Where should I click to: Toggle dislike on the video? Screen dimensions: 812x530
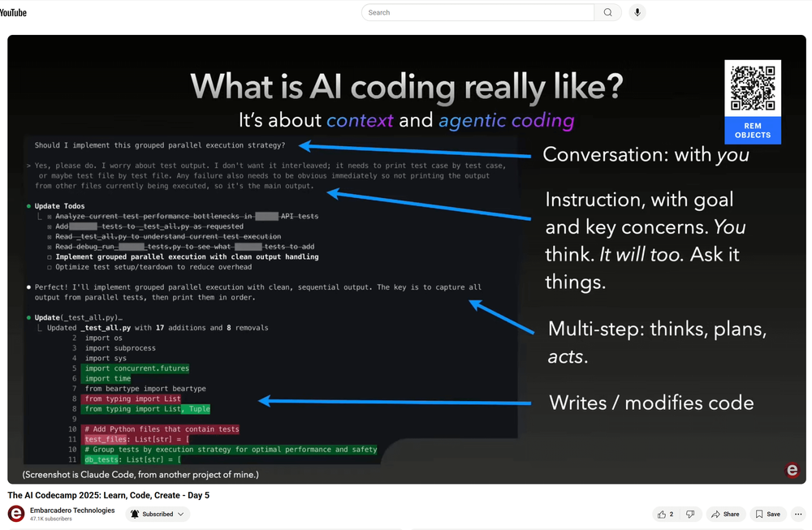[690, 514]
